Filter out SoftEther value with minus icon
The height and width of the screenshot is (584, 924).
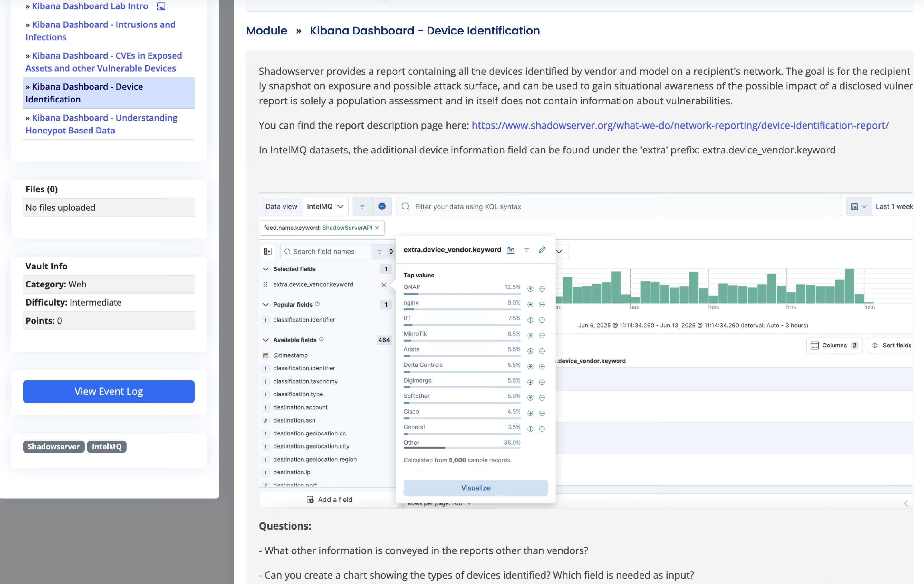point(542,398)
